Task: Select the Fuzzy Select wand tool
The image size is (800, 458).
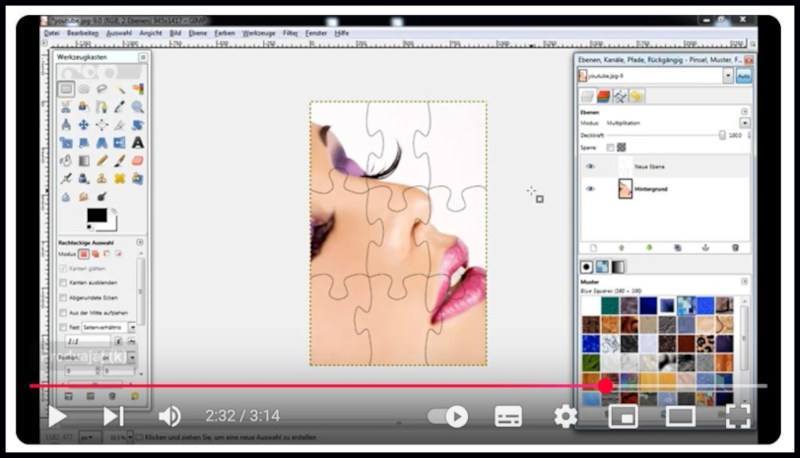Action: [x=119, y=89]
